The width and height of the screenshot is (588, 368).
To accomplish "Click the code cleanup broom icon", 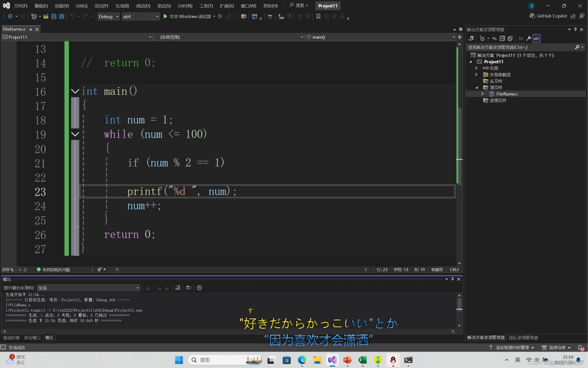I will [99, 269].
